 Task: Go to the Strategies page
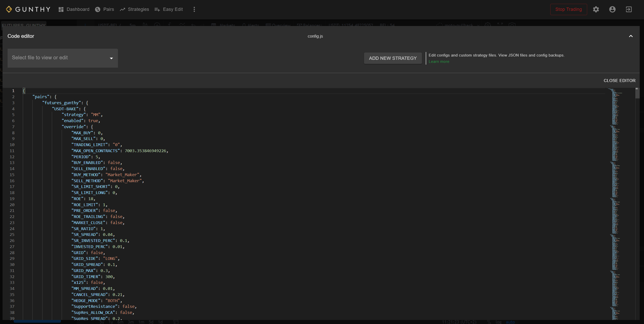134,9
